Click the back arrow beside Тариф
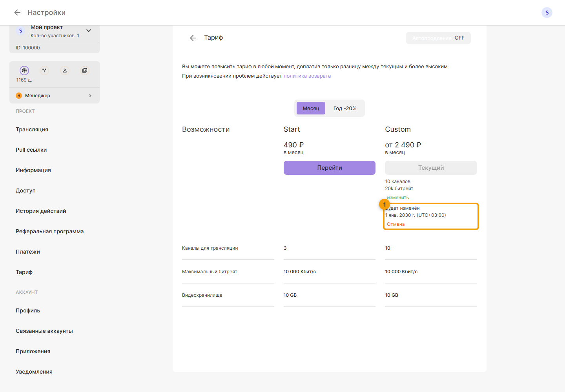This screenshot has width=565, height=392. [193, 38]
